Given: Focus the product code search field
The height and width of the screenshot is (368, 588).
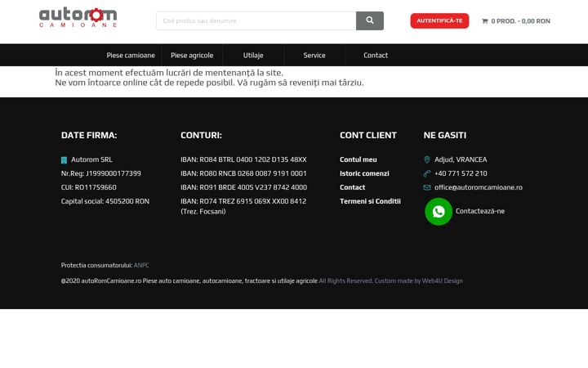Looking at the screenshot, I should click(x=256, y=20).
